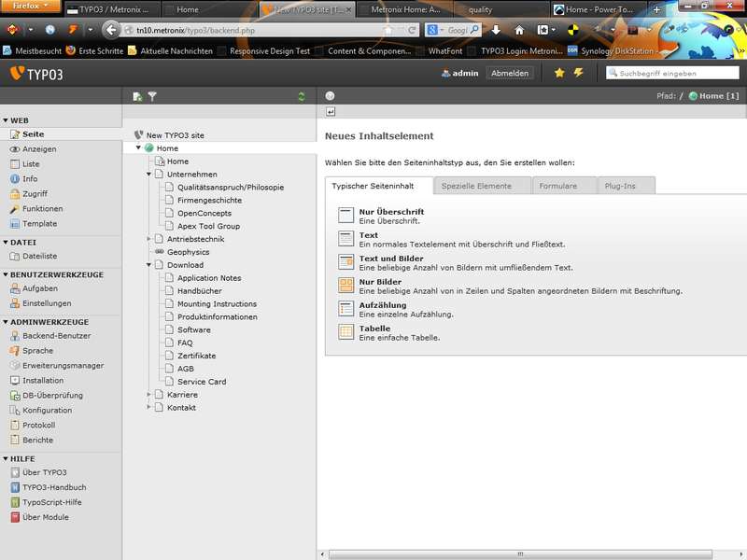Click the new page icon above page tree

coord(137,96)
